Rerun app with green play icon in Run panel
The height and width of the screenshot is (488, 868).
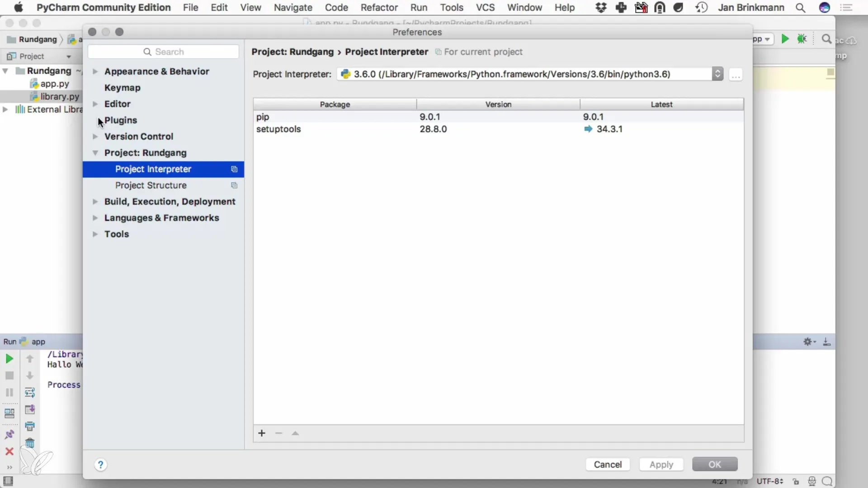point(9,359)
